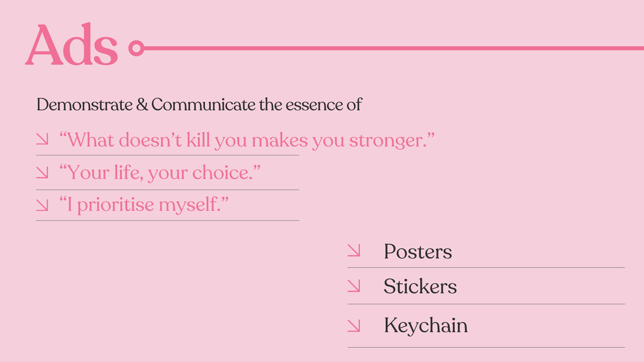Click divider line under "I prioritise myself"

168,221
